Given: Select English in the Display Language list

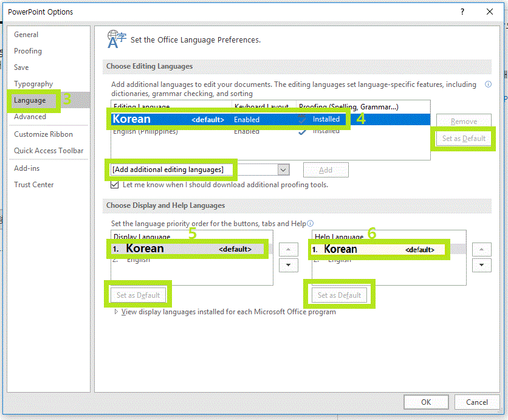Looking at the screenshot, I should click(192, 260).
